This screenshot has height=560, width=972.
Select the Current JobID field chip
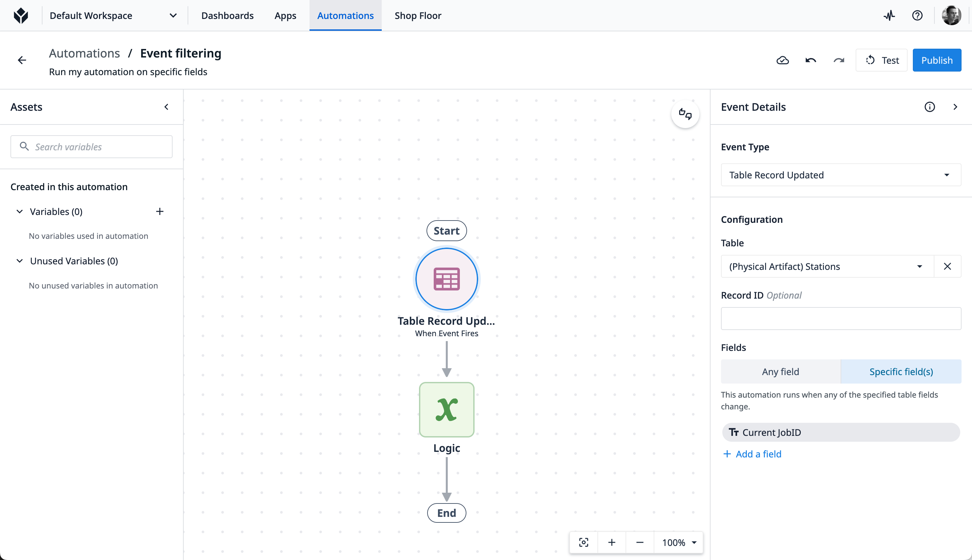click(x=841, y=432)
